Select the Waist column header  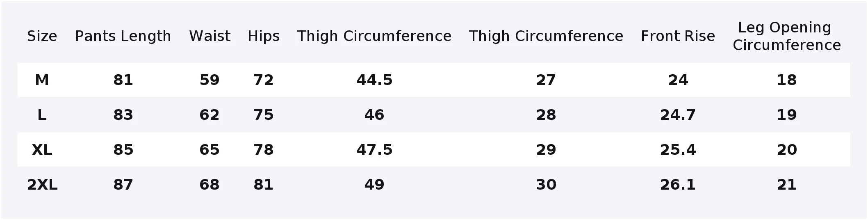tap(210, 37)
